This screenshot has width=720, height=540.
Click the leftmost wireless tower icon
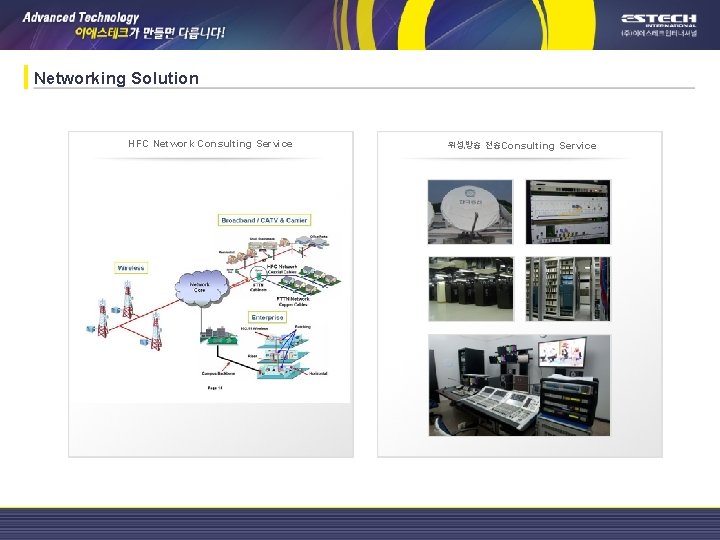click(x=103, y=318)
